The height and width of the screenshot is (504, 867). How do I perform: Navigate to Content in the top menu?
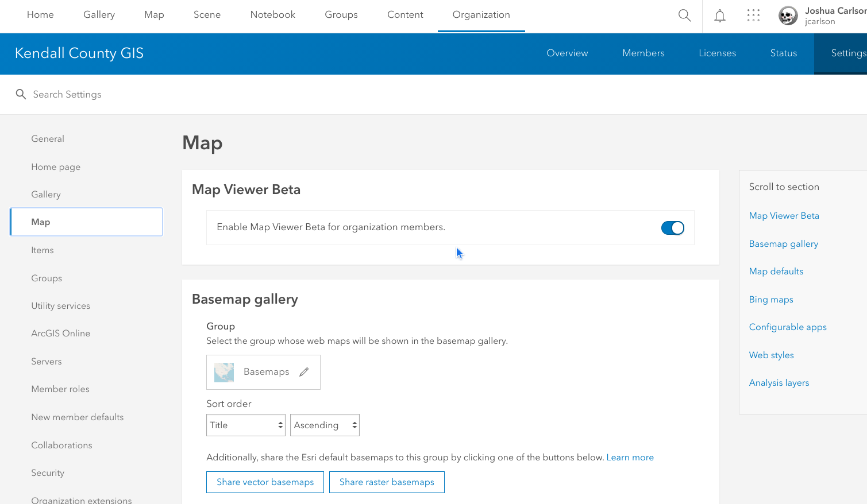click(x=405, y=14)
